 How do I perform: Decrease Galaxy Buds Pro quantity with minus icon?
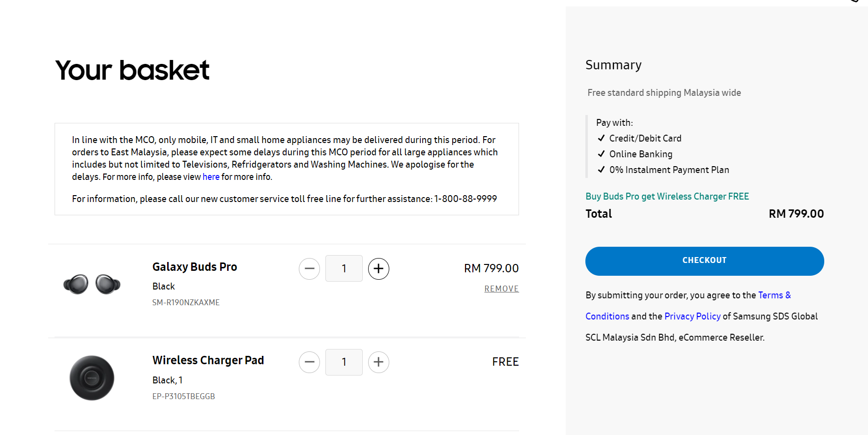(x=310, y=269)
